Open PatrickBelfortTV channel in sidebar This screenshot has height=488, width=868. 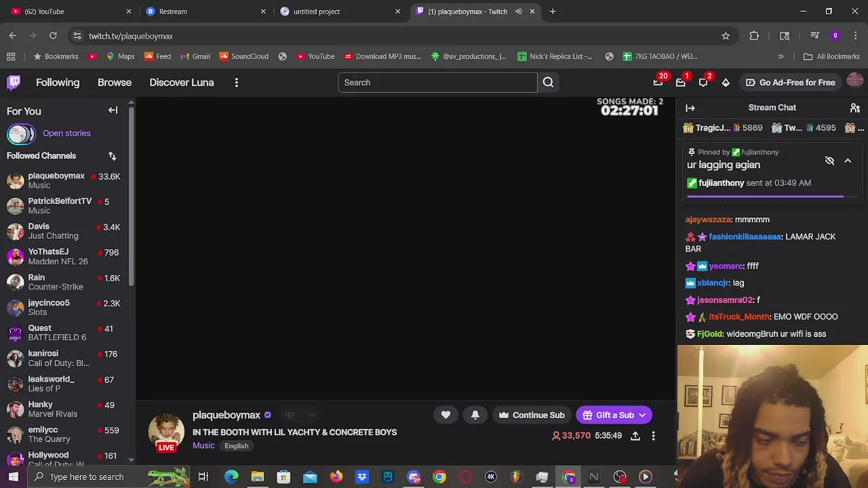(64, 206)
